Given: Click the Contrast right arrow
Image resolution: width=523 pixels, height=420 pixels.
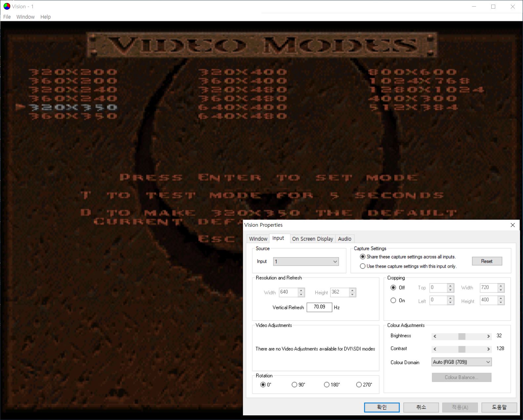Looking at the screenshot, I should pos(488,349).
